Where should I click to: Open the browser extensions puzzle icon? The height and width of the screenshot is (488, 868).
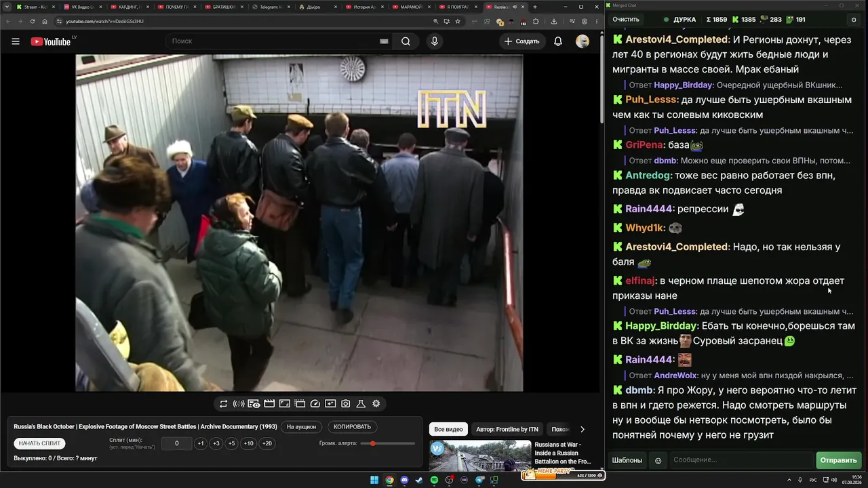[535, 21]
